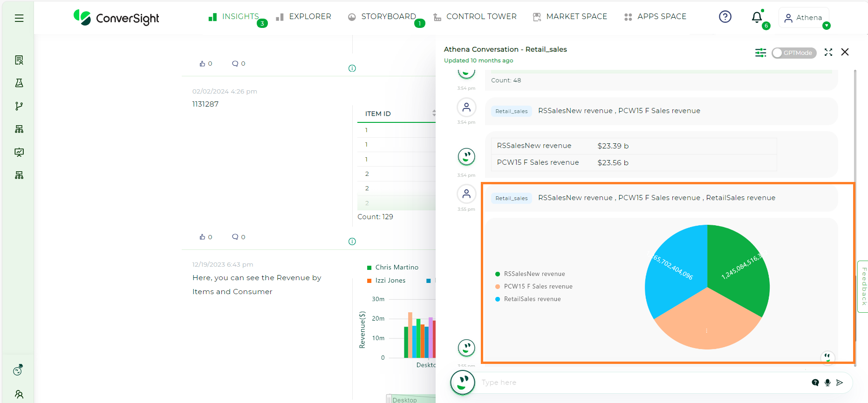The height and width of the screenshot is (403, 868).
Task: Toggle RSSalesNew revenue legend item
Action: 530,274
